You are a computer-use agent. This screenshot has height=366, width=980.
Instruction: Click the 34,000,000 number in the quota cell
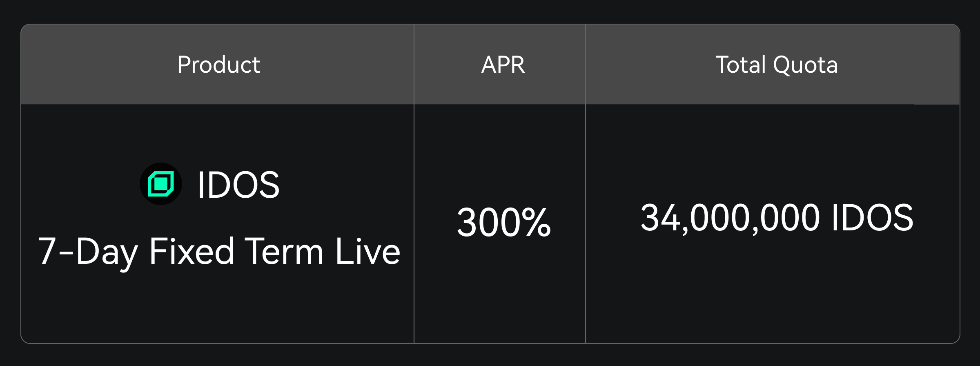[730, 218]
